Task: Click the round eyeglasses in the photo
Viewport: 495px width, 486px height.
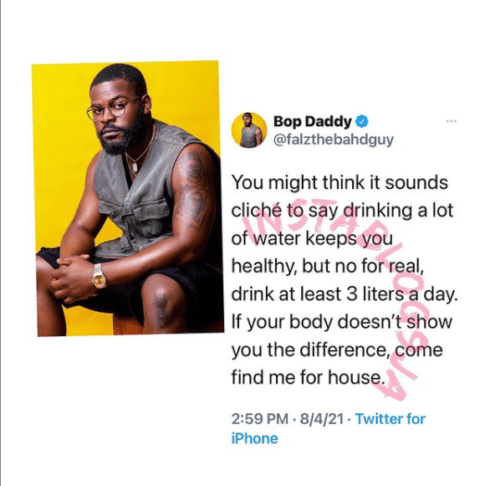Action: click(112, 109)
